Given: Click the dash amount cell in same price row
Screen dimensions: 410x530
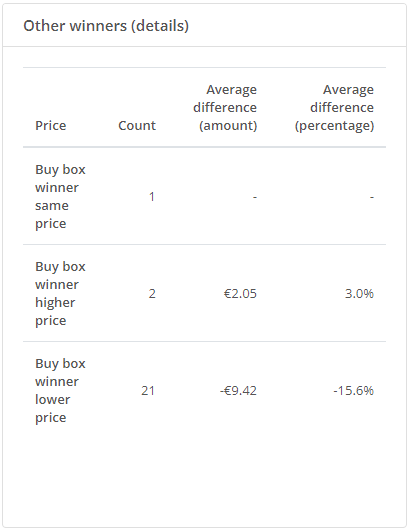Looking at the screenshot, I should point(255,197).
